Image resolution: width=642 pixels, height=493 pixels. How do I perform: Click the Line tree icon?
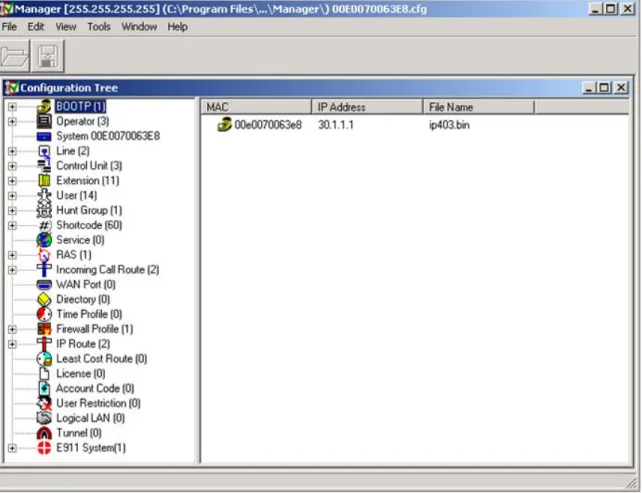pos(44,151)
